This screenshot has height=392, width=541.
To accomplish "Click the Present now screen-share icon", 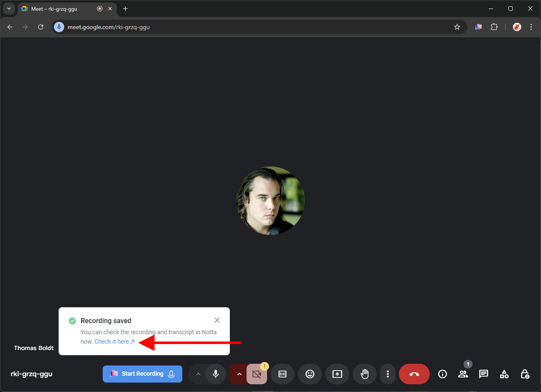I will 337,374.
